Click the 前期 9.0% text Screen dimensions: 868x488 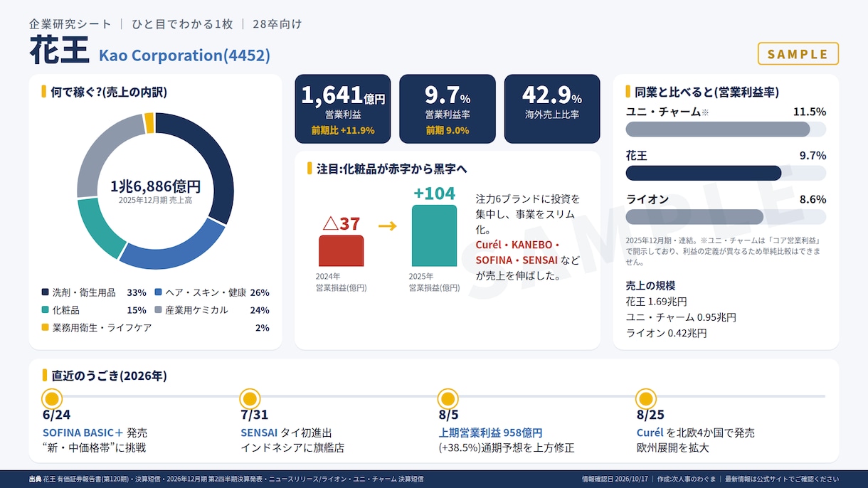[x=448, y=130]
